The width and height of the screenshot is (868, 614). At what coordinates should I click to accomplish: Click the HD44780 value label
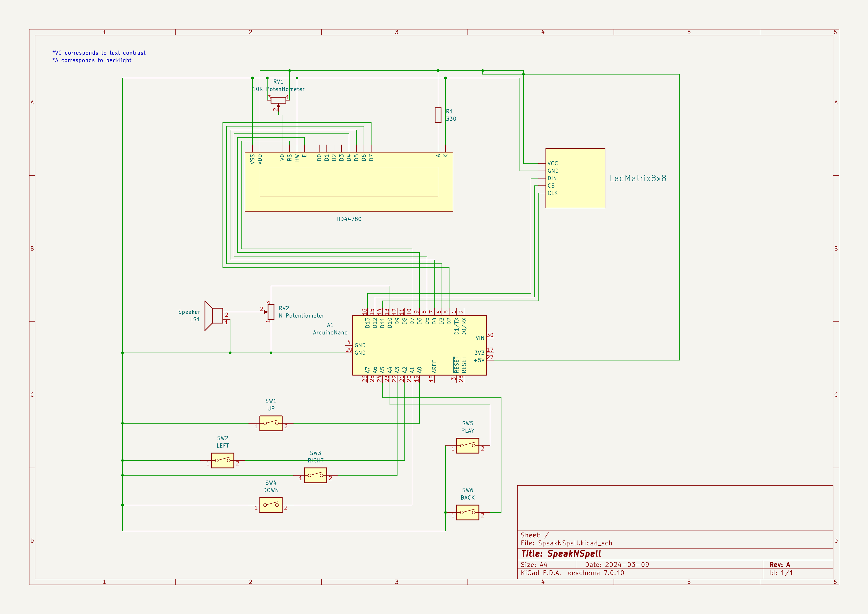(348, 219)
